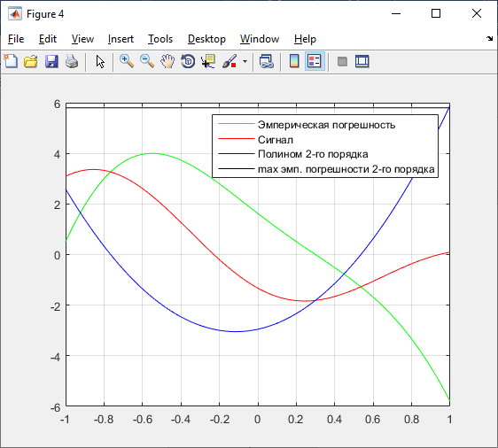
Task: Print the figure using the printer icon
Action: 72,61
